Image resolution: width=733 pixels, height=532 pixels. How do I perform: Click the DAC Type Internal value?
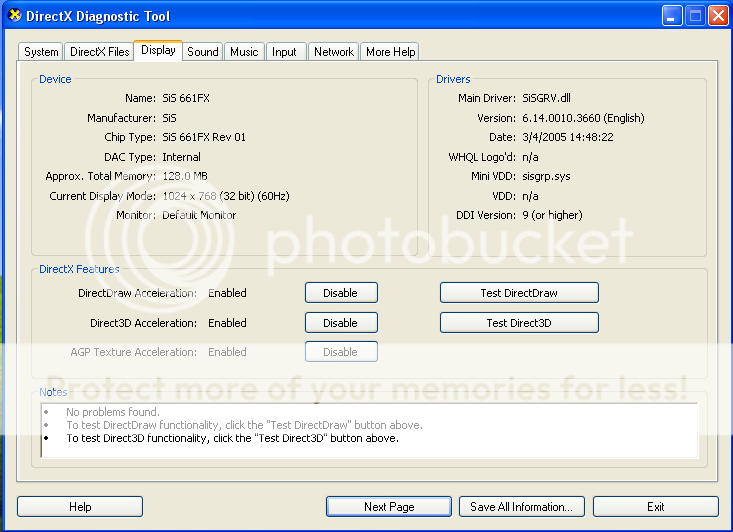point(181,157)
